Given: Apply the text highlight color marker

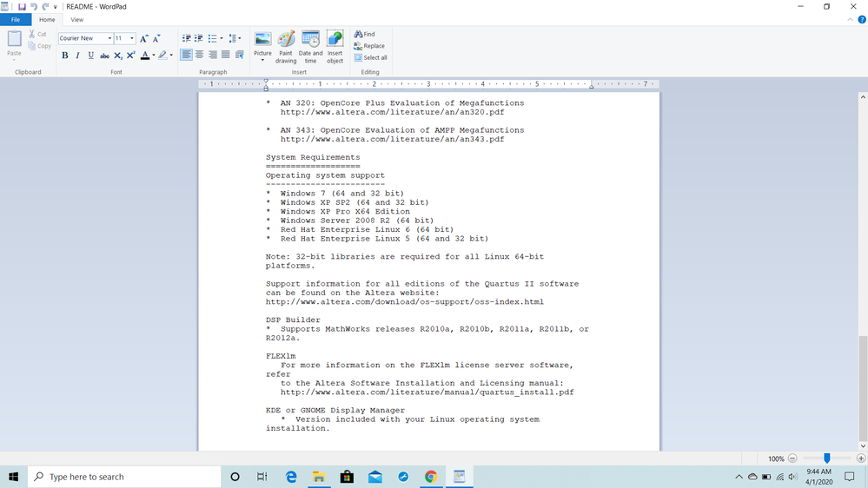Looking at the screenshot, I should tap(162, 56).
